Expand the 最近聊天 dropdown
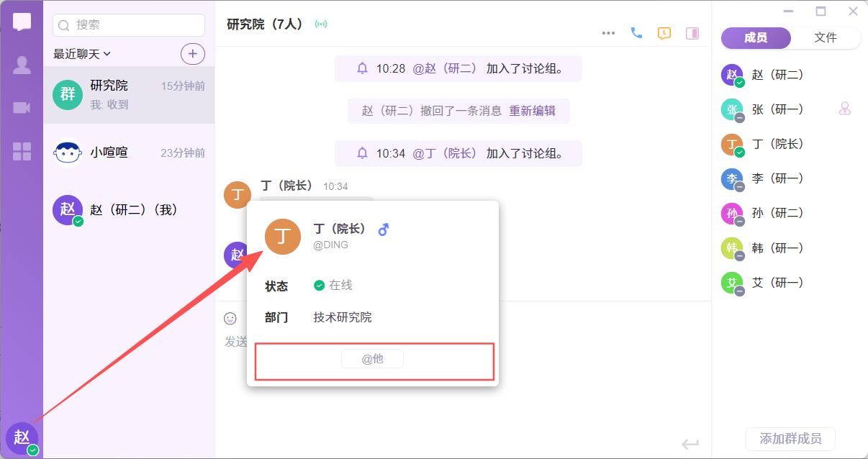 pyautogui.click(x=82, y=54)
